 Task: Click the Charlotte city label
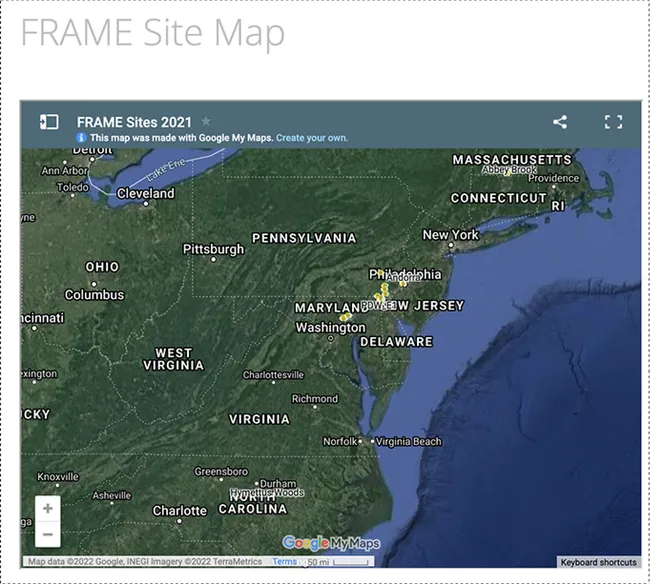click(180, 511)
